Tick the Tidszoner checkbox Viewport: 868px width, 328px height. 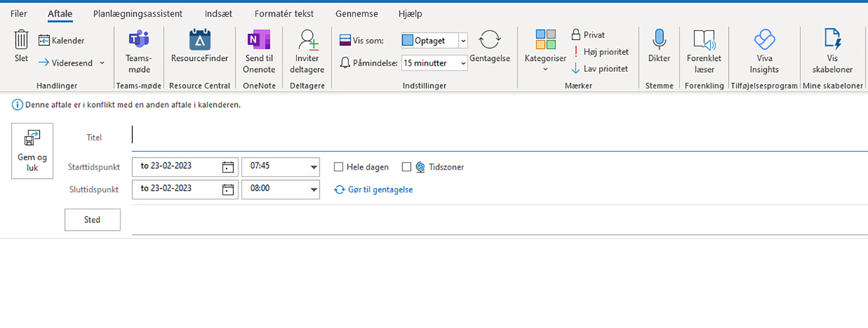pyautogui.click(x=406, y=167)
